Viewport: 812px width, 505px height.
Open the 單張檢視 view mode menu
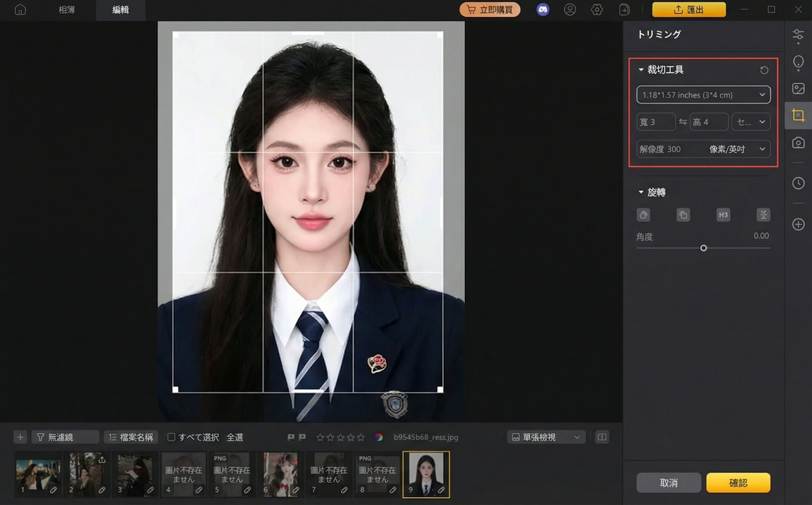coord(546,437)
